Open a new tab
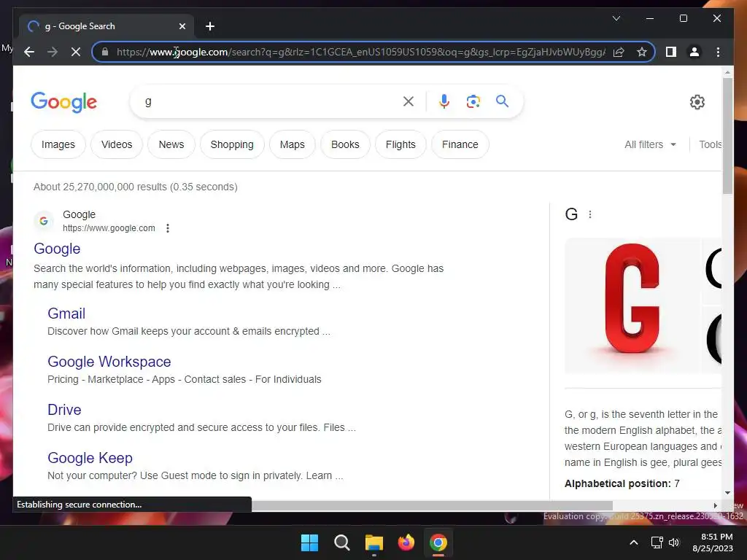747x560 pixels. (x=210, y=26)
